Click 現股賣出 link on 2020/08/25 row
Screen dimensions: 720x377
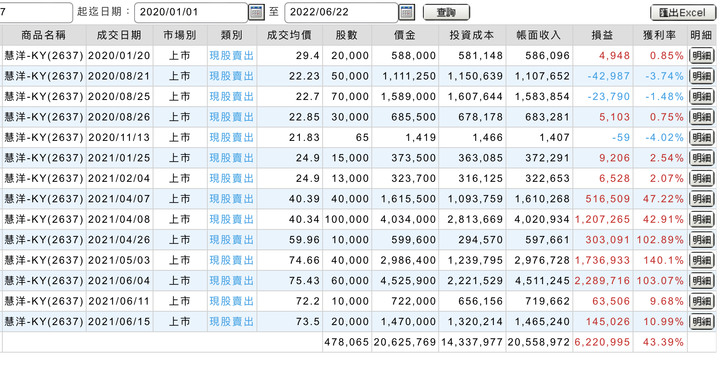click(231, 96)
